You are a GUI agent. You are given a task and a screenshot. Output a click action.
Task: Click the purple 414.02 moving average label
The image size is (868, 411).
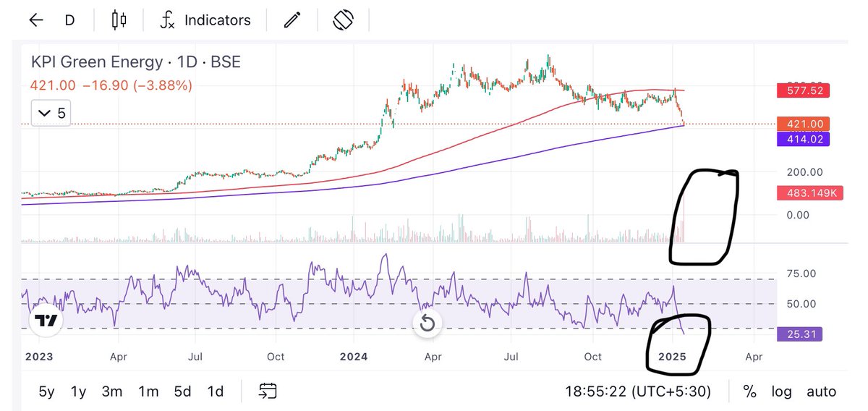[x=803, y=139]
